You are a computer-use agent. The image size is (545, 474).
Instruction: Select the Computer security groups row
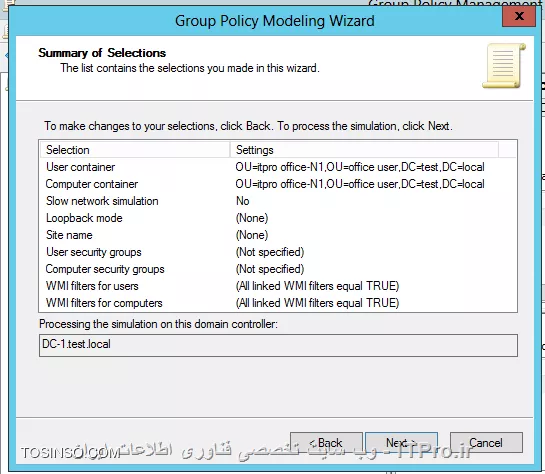tap(278, 269)
